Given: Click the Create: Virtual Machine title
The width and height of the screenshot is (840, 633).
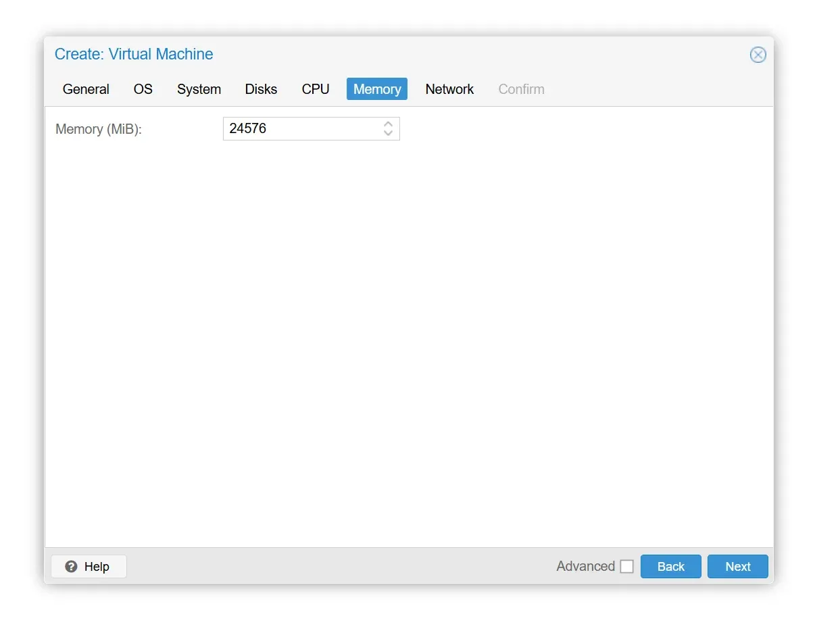Looking at the screenshot, I should point(134,54).
